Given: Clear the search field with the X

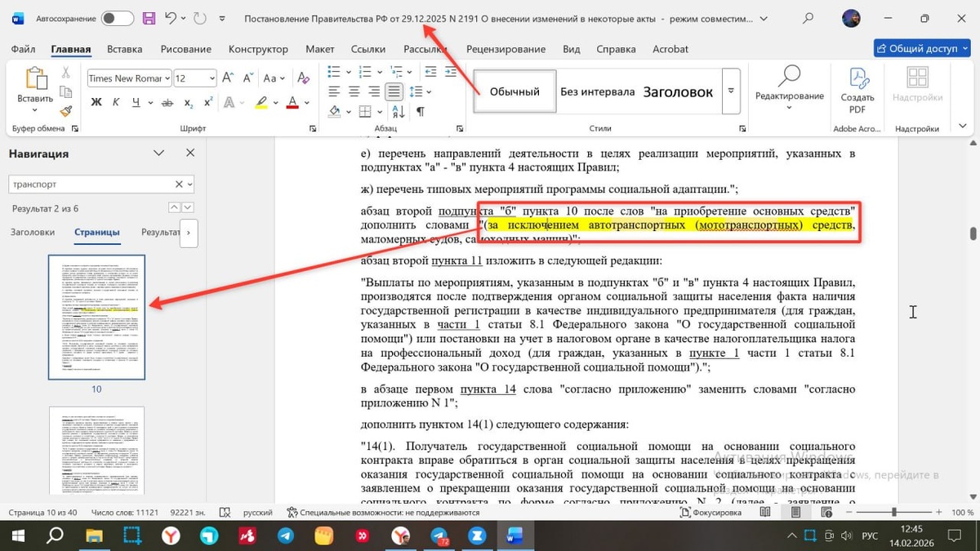Looking at the screenshot, I should pyautogui.click(x=180, y=184).
